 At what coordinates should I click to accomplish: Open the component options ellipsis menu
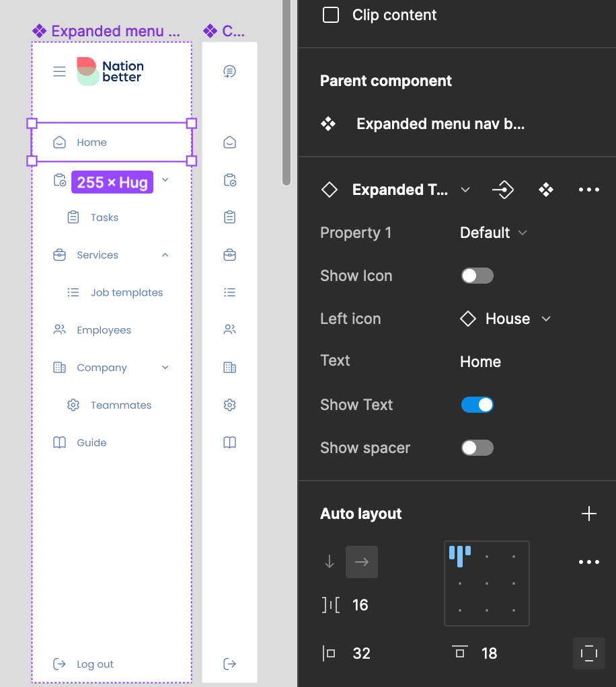click(588, 190)
